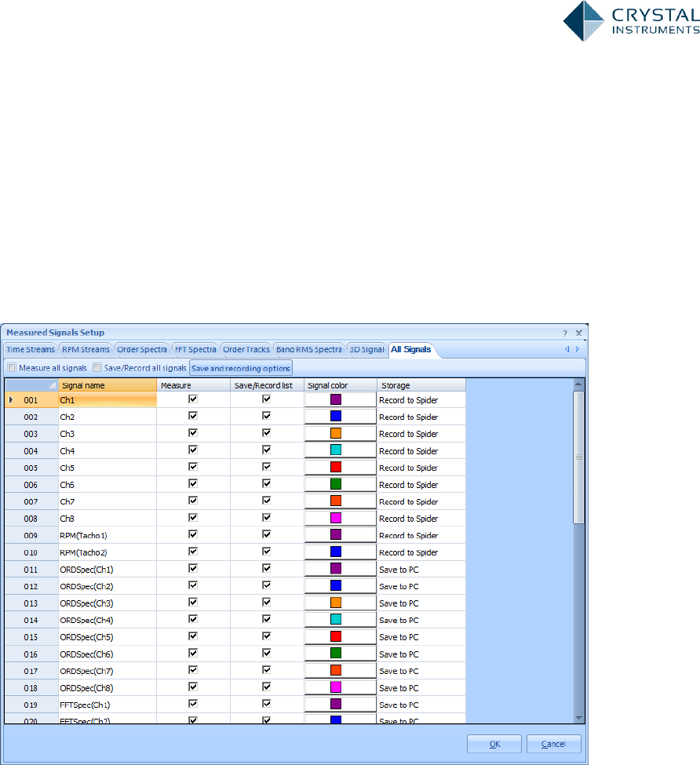Select the All Signals tab
700x765 pixels.
coord(411,350)
